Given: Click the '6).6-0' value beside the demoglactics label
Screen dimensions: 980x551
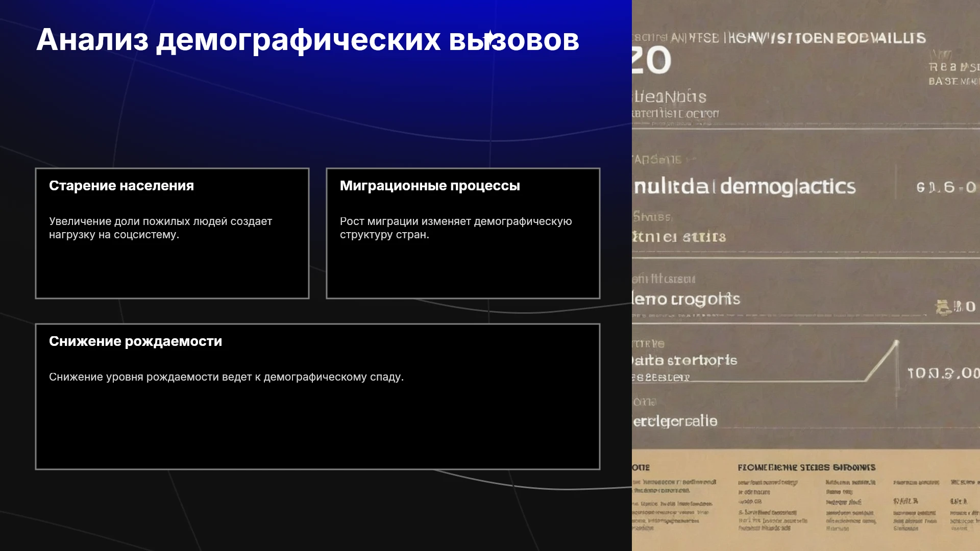Looking at the screenshot, I should [946, 187].
